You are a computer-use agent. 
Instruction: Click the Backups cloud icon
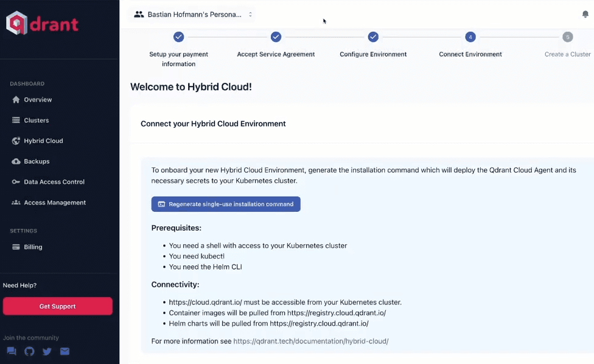click(x=16, y=161)
